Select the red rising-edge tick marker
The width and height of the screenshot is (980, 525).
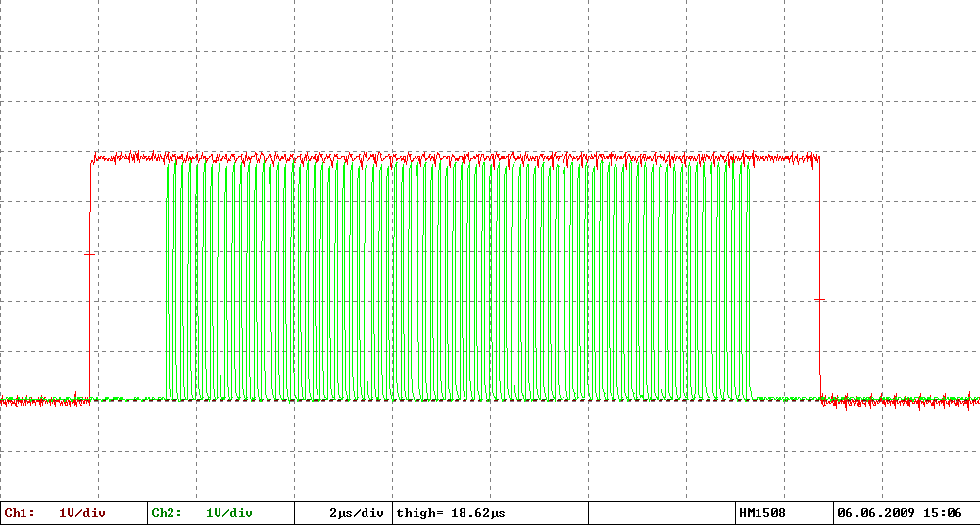pos(90,255)
